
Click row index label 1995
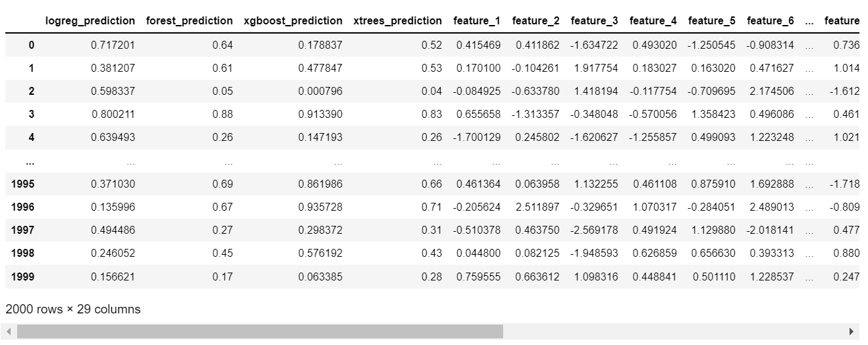tap(23, 184)
